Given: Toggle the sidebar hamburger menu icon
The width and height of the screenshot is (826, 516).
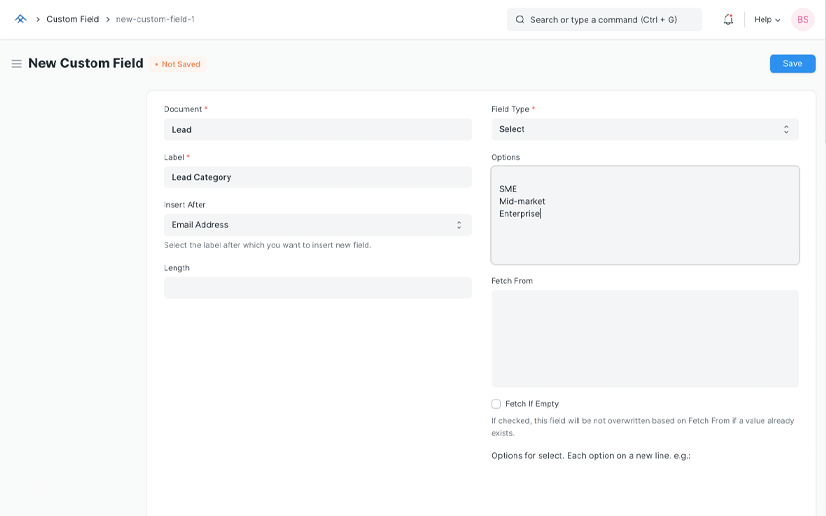Looking at the screenshot, I should coord(16,64).
